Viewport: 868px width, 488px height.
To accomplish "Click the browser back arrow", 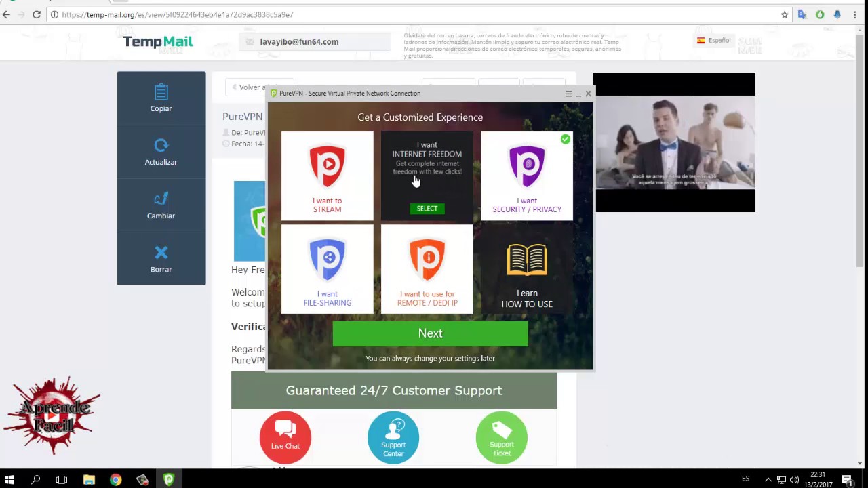I will 7,14.
